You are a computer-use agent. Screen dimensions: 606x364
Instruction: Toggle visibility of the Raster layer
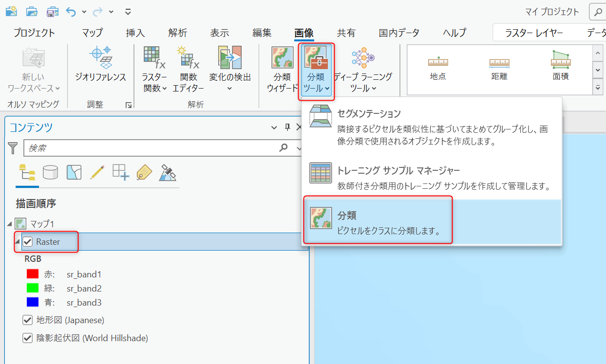click(28, 242)
